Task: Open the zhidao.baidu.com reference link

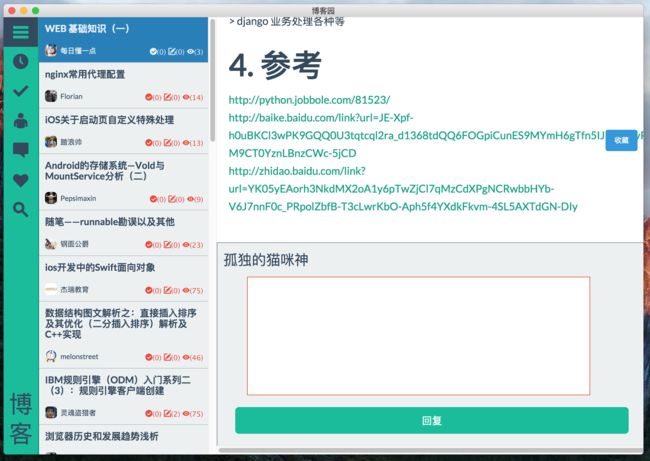Action: (403, 189)
